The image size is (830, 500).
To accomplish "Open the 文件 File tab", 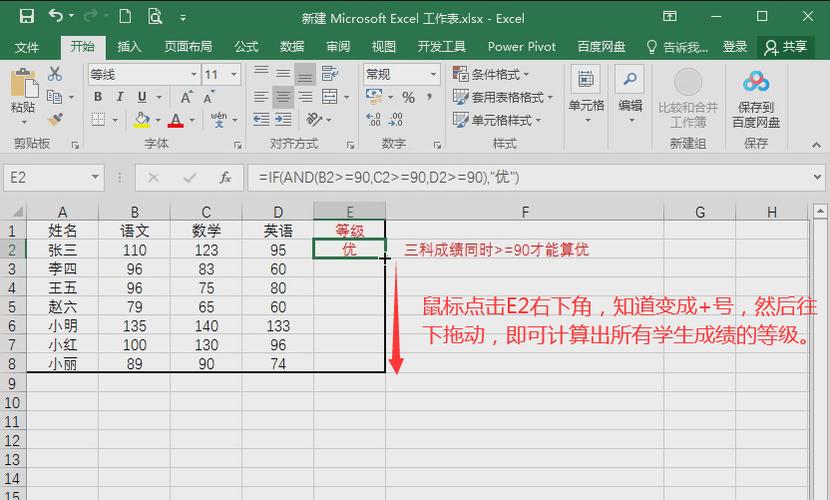I will [x=27, y=47].
